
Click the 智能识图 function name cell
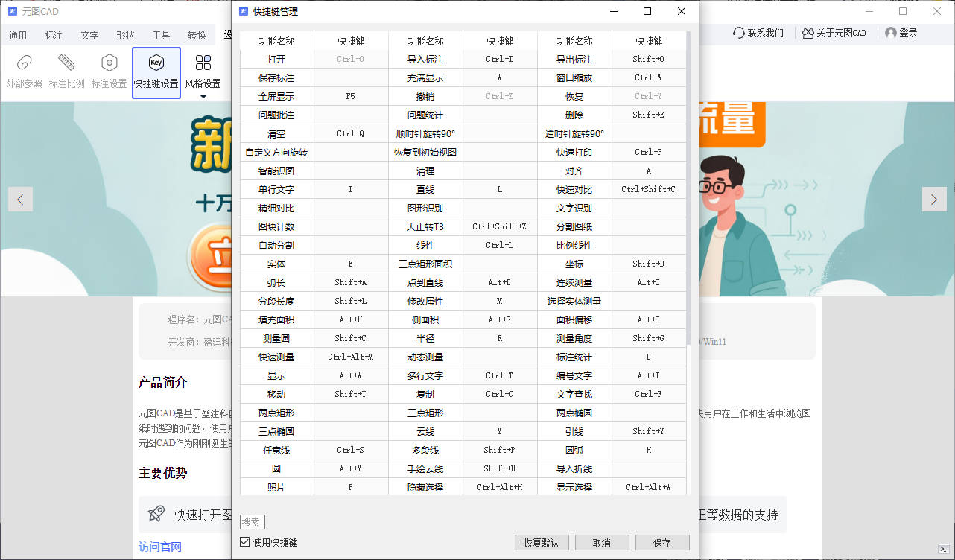276,171
